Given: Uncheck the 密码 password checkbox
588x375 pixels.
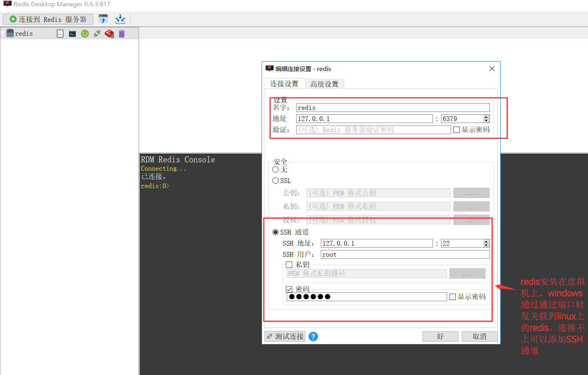Looking at the screenshot, I should pyautogui.click(x=289, y=289).
